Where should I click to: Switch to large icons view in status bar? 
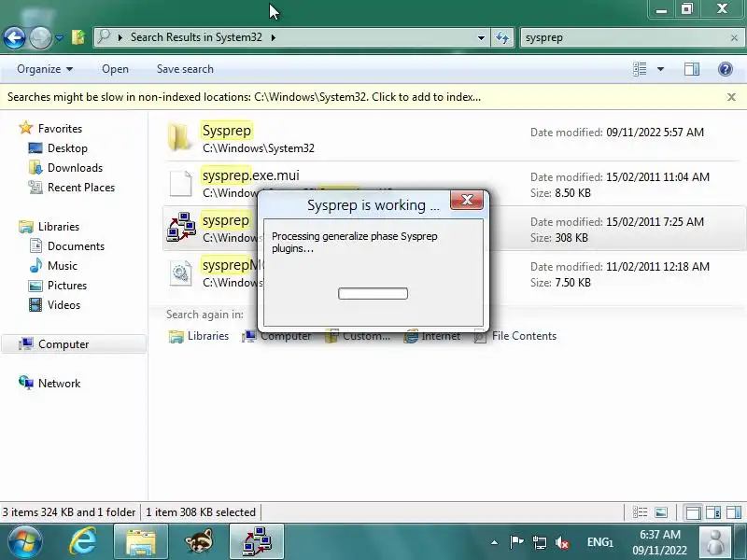coord(661,512)
